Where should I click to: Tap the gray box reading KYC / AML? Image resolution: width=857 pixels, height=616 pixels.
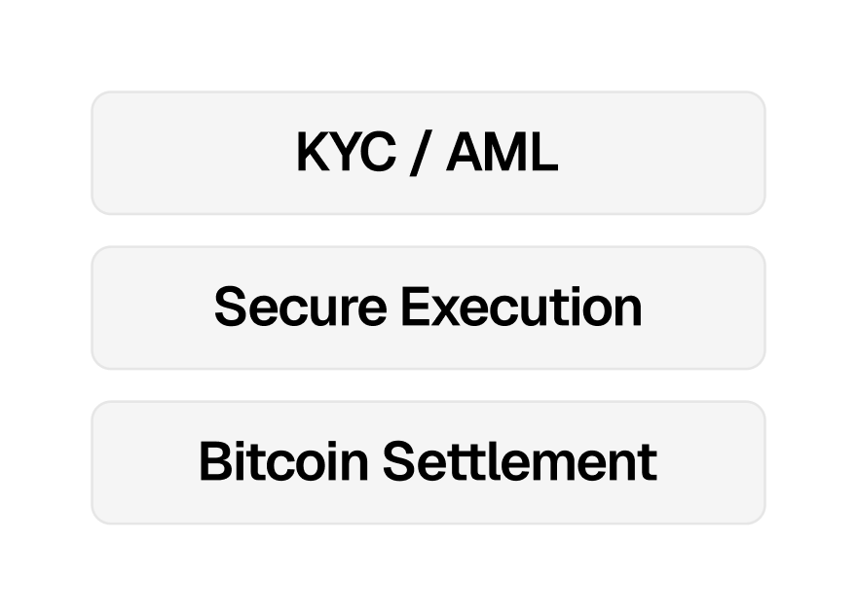[428, 153]
